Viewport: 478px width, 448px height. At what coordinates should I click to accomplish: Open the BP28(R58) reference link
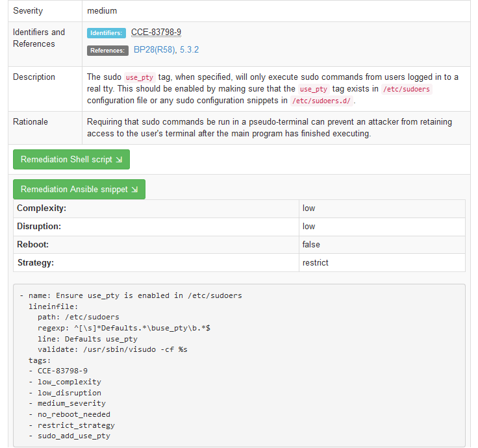tap(154, 49)
